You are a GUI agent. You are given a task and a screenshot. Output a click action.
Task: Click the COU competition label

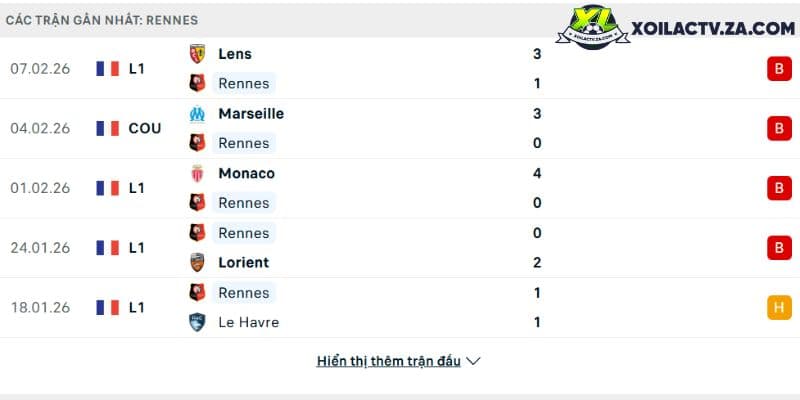coord(145,129)
